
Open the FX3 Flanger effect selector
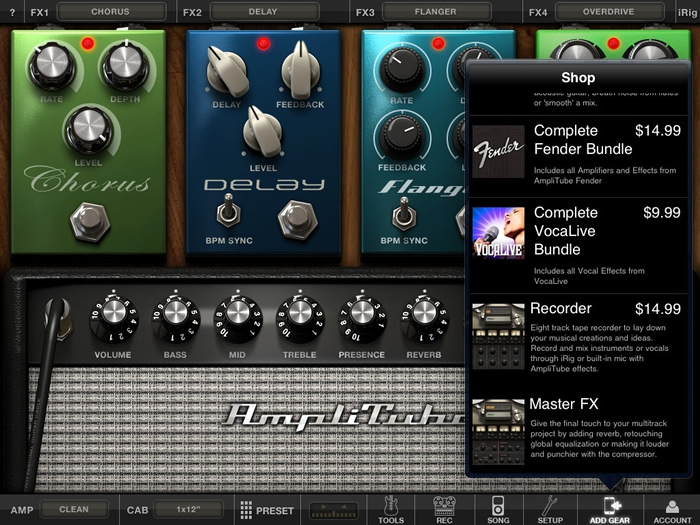(x=436, y=12)
